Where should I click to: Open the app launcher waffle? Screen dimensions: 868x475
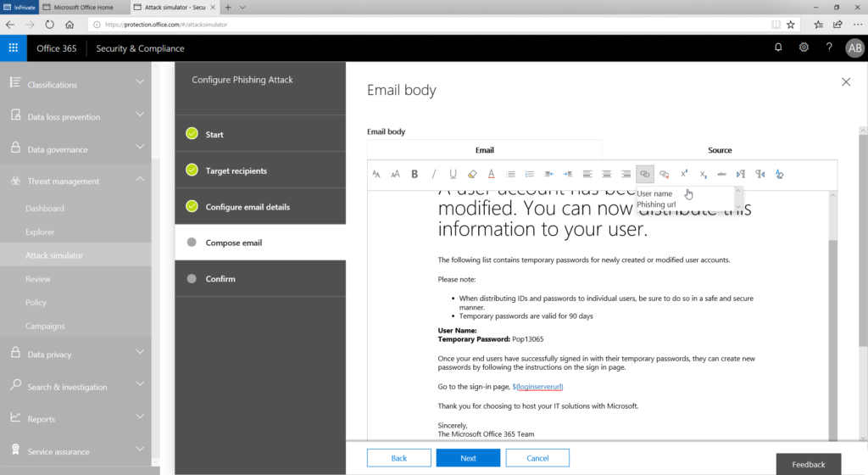point(14,48)
